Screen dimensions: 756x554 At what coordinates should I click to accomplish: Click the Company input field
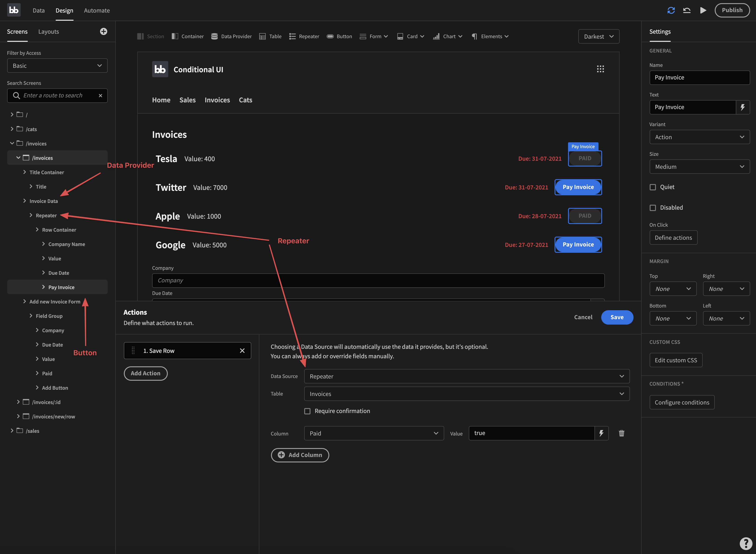coord(378,280)
